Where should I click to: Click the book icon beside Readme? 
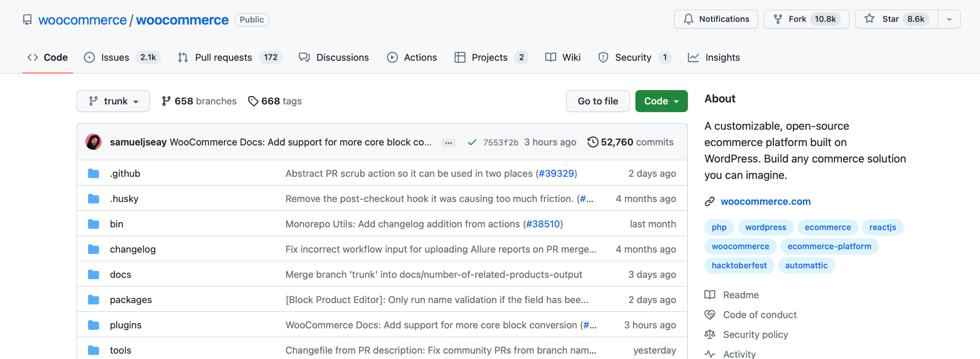[x=710, y=295]
